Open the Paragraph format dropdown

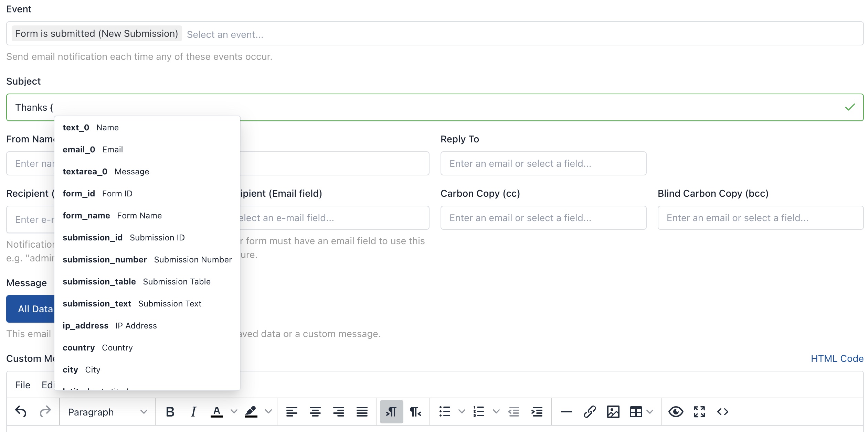click(107, 412)
